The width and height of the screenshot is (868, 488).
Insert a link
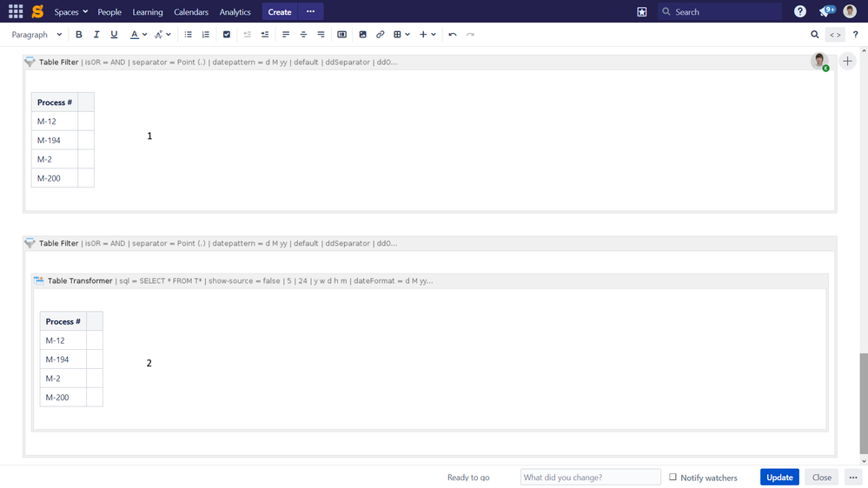click(381, 35)
